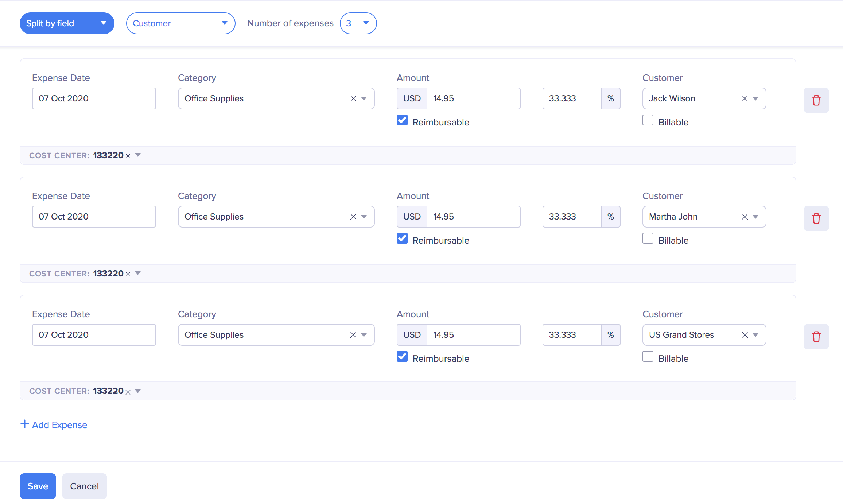
Task: Expand cost center dropdown in first expense
Action: [138, 155]
